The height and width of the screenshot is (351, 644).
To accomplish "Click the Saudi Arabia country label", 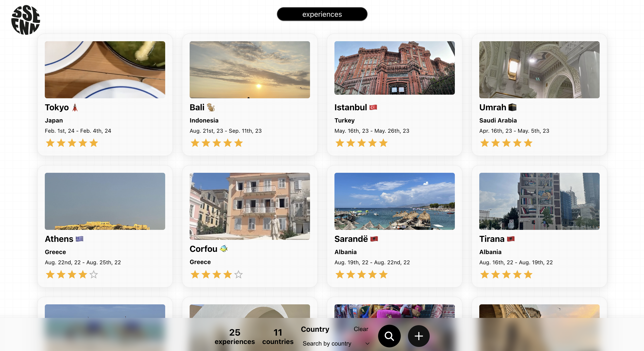I will [498, 121].
